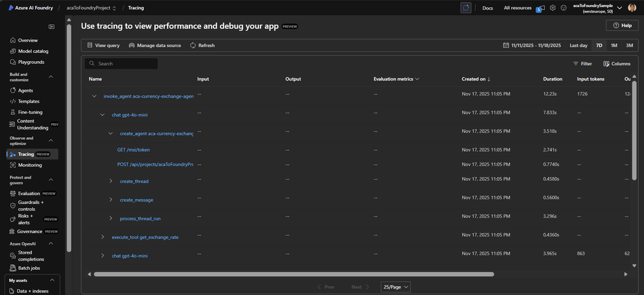Select the 1M time range
This screenshot has width=644, height=295.
coord(614,46)
